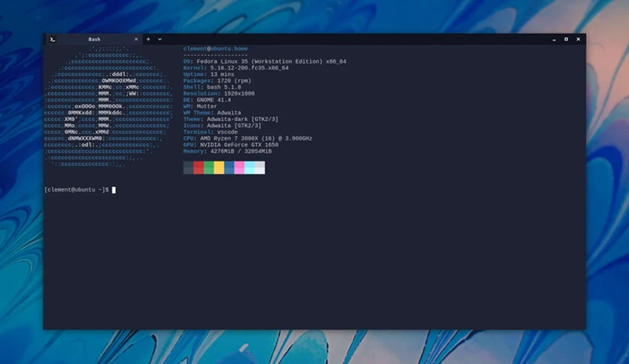Click the CPU line AMD Ryzen 7 3800X
Viewport: 629px width, 364px height.
248,138
